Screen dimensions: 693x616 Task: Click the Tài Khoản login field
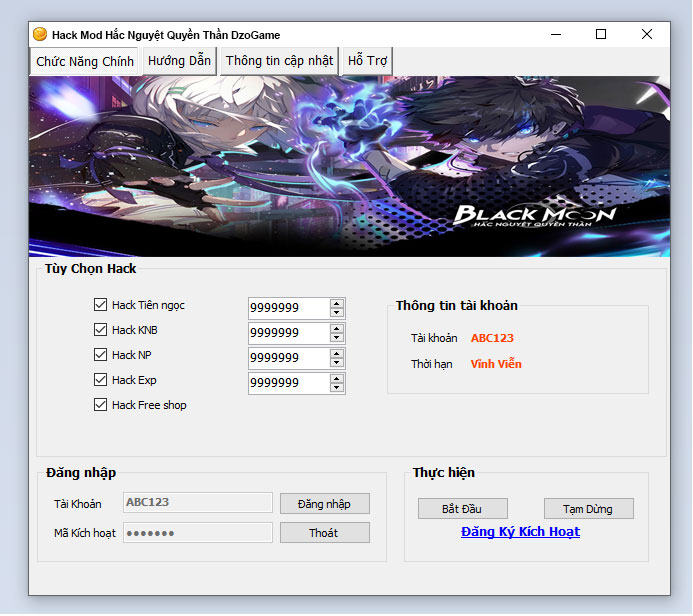pyautogui.click(x=198, y=503)
